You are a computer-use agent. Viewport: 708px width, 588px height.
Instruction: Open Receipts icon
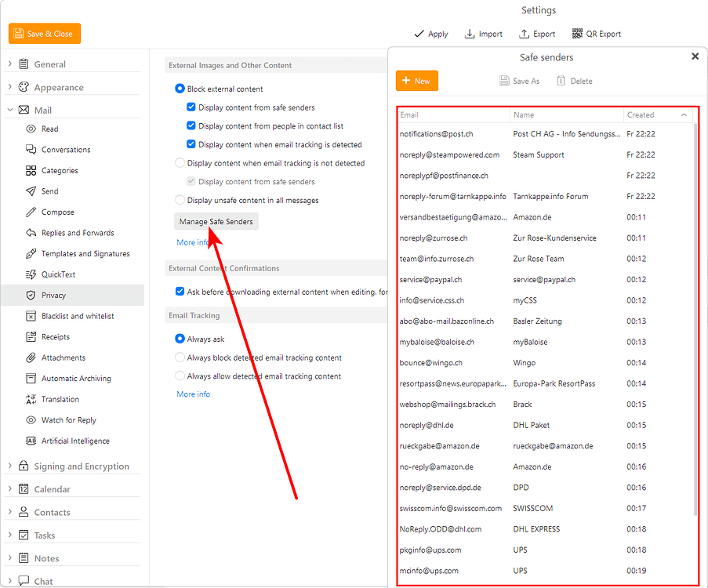coord(31,337)
